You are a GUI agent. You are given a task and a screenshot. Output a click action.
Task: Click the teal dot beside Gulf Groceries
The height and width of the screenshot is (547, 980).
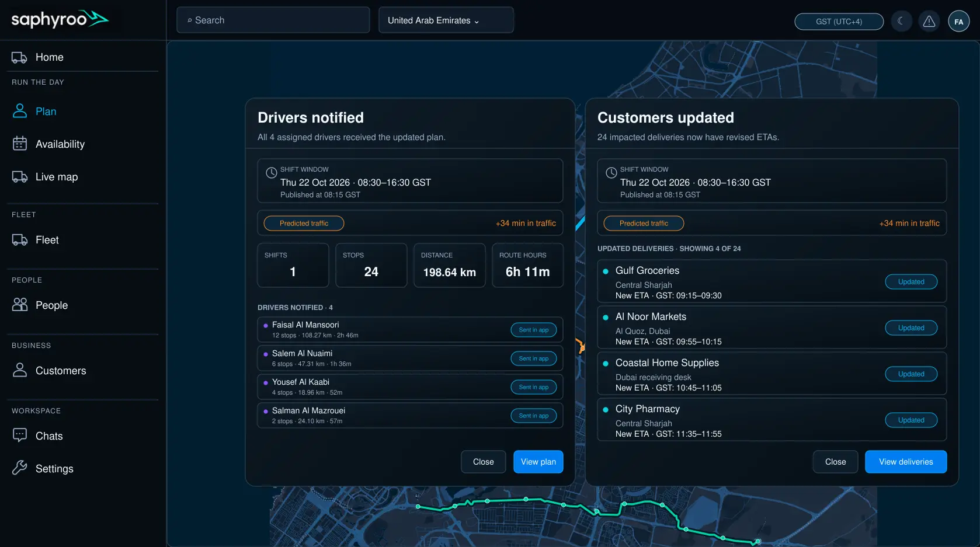coord(606,271)
